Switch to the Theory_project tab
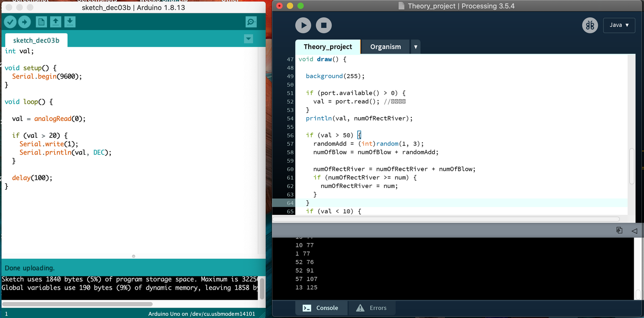Viewport: 644px width, 318px height. pos(328,47)
